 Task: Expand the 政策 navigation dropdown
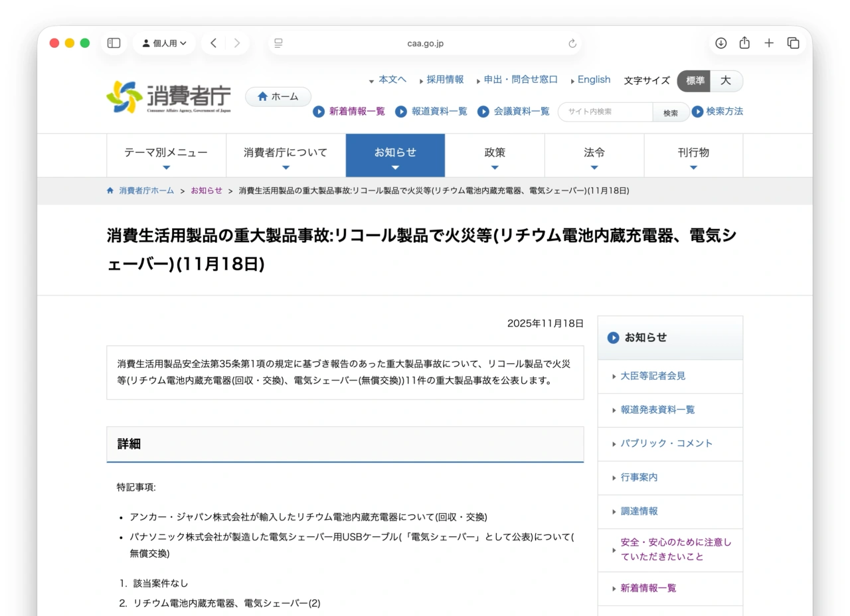coord(495,155)
